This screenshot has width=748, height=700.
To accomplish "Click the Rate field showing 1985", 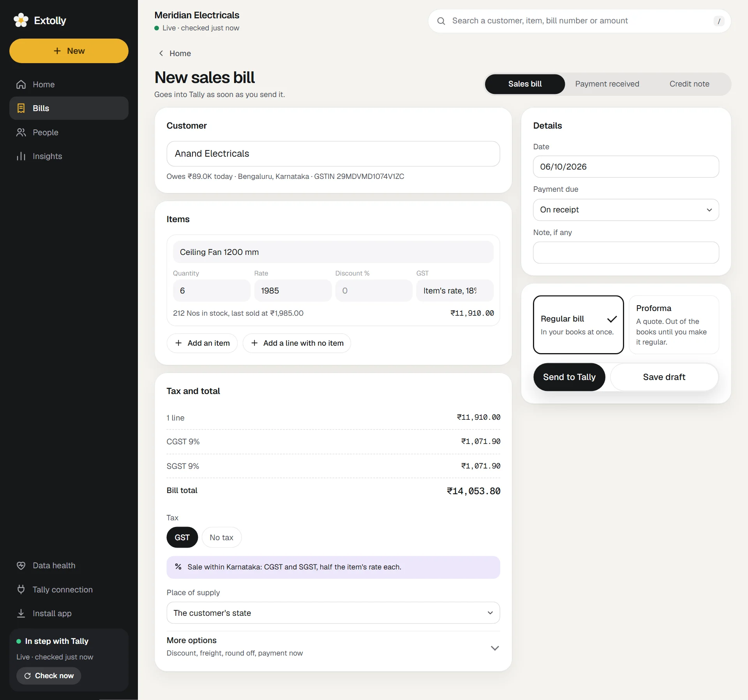I will tap(293, 291).
